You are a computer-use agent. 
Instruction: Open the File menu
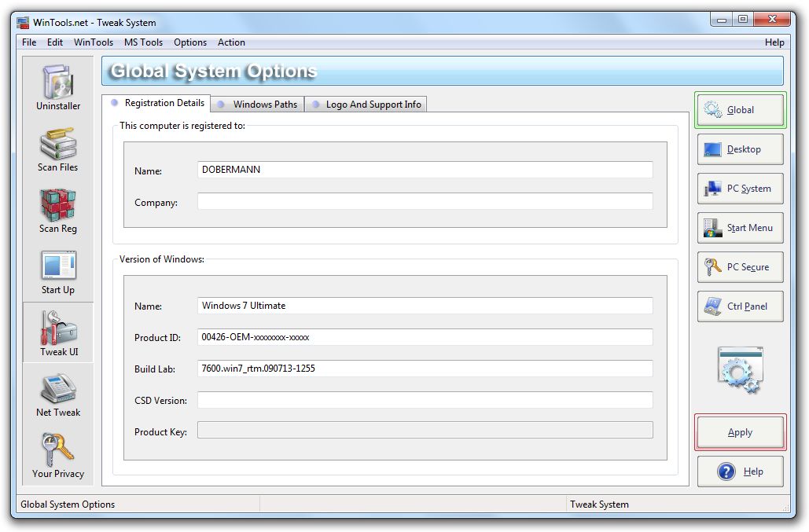tap(29, 42)
